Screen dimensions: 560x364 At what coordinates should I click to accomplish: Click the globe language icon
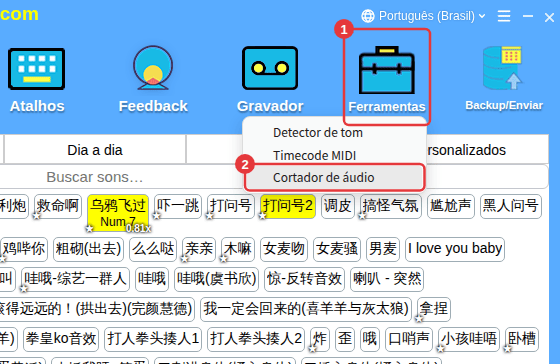tap(368, 16)
